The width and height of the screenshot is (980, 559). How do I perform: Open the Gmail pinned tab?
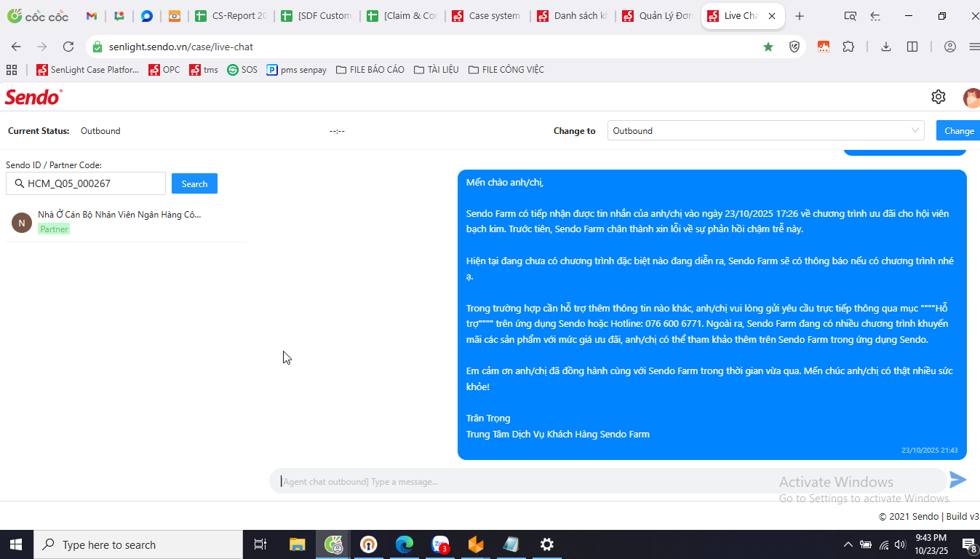(92, 16)
